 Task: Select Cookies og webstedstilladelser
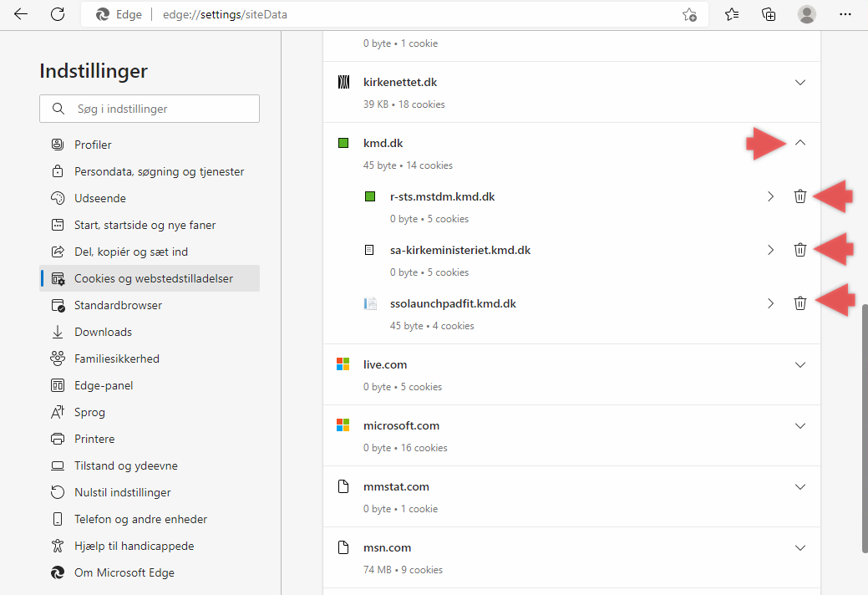pyautogui.click(x=150, y=278)
